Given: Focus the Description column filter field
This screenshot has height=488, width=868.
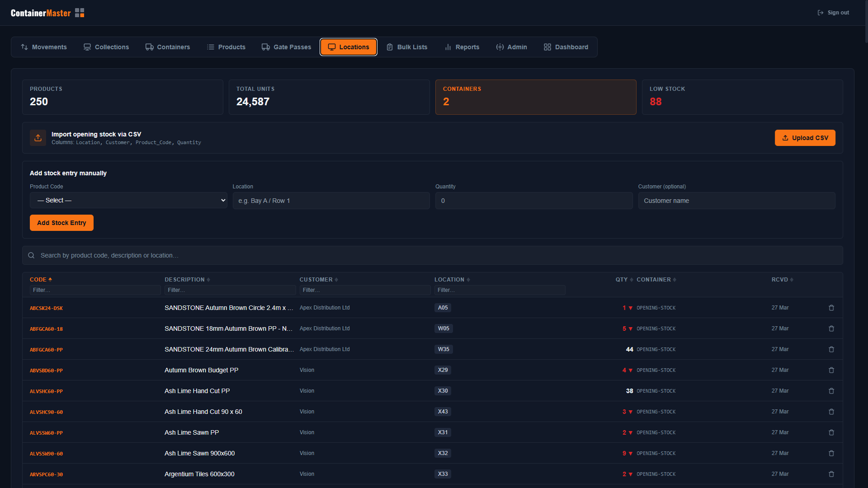Looking at the screenshot, I should click(x=230, y=290).
